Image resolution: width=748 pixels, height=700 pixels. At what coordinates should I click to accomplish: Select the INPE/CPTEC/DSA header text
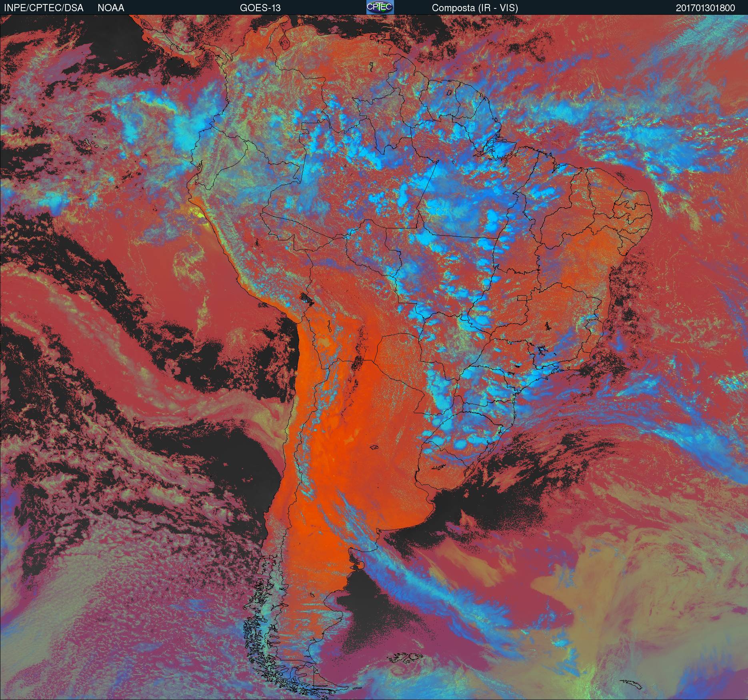(x=44, y=8)
